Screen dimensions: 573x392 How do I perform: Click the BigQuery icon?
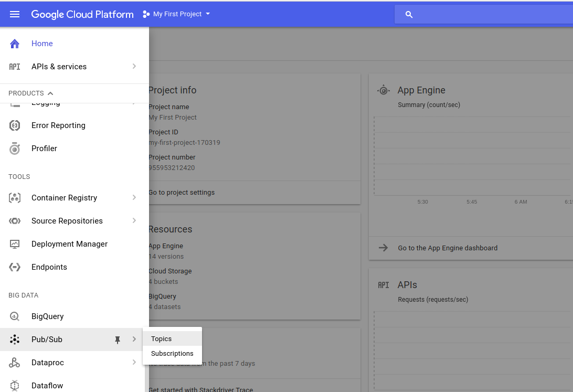(x=15, y=316)
